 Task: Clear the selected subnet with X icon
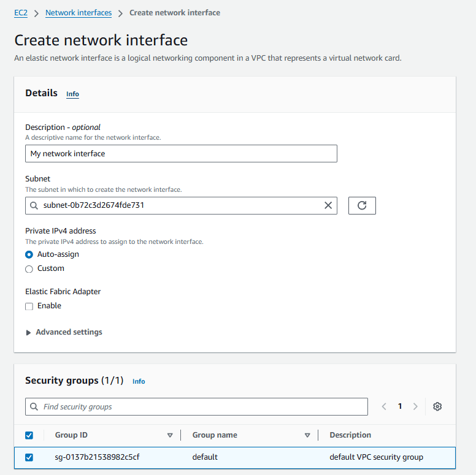(x=328, y=205)
